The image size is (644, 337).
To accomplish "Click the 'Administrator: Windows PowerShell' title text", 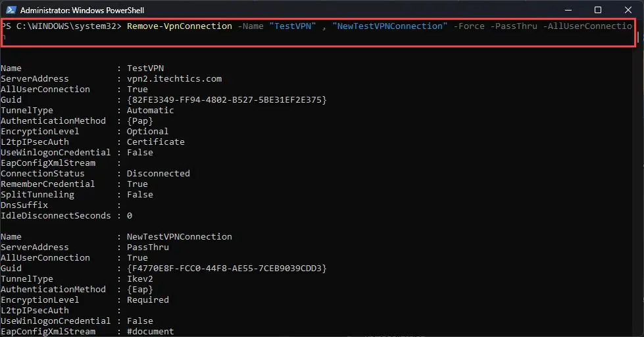I will [82, 11].
